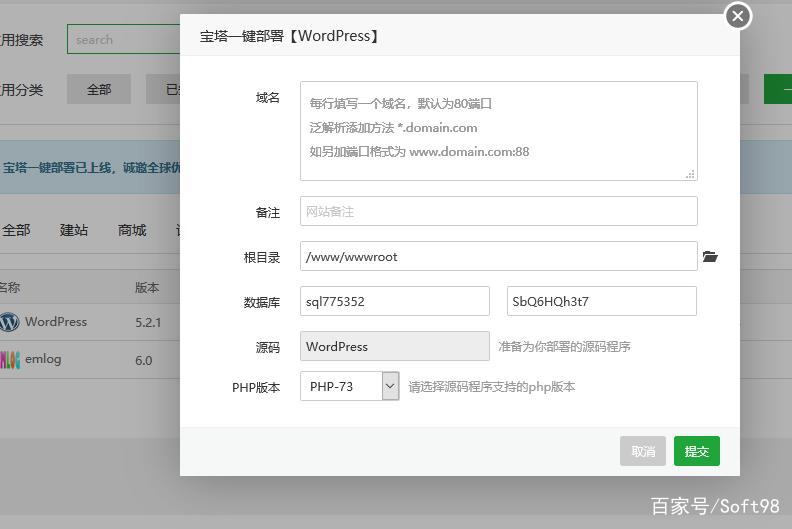This screenshot has height=529, width=792.
Task: Switch to 建站 tab in background
Action: 74,230
